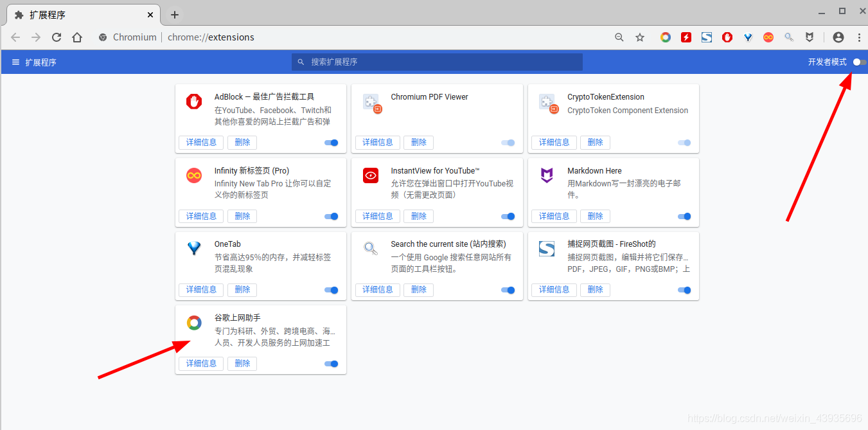Click the 'Markdown Here' extension title text
This screenshot has height=430, width=868.
coord(594,171)
